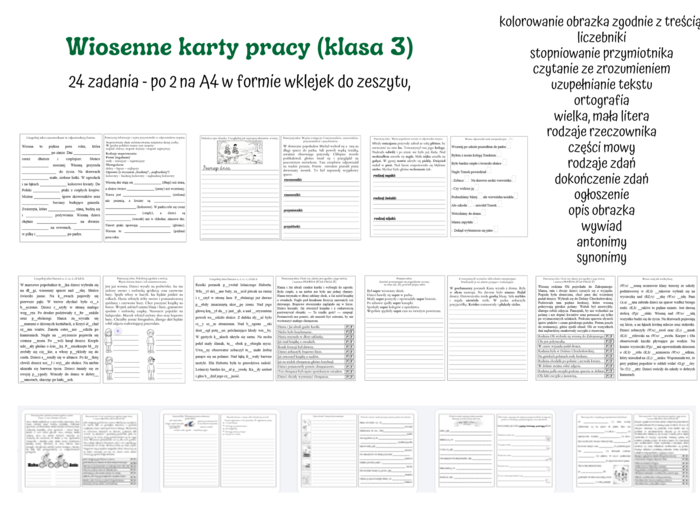Click the line "dokończenie zdań"
The image size is (700, 520).
click(601, 179)
